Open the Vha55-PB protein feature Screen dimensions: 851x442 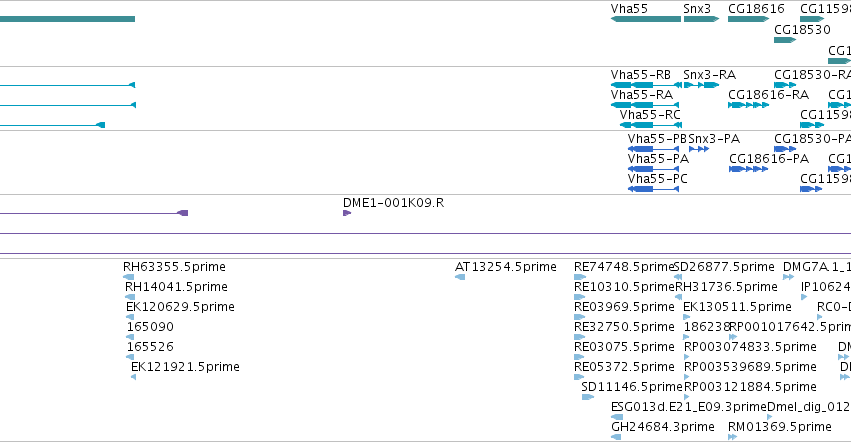point(653,149)
